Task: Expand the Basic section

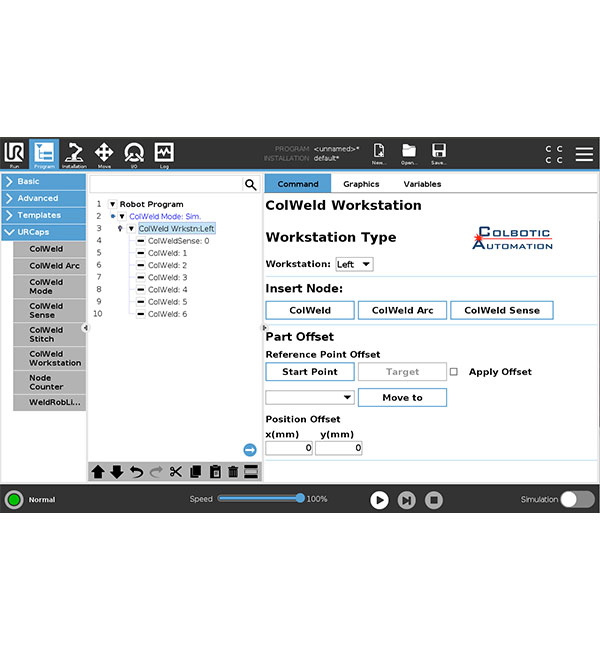Action: [x=44, y=182]
